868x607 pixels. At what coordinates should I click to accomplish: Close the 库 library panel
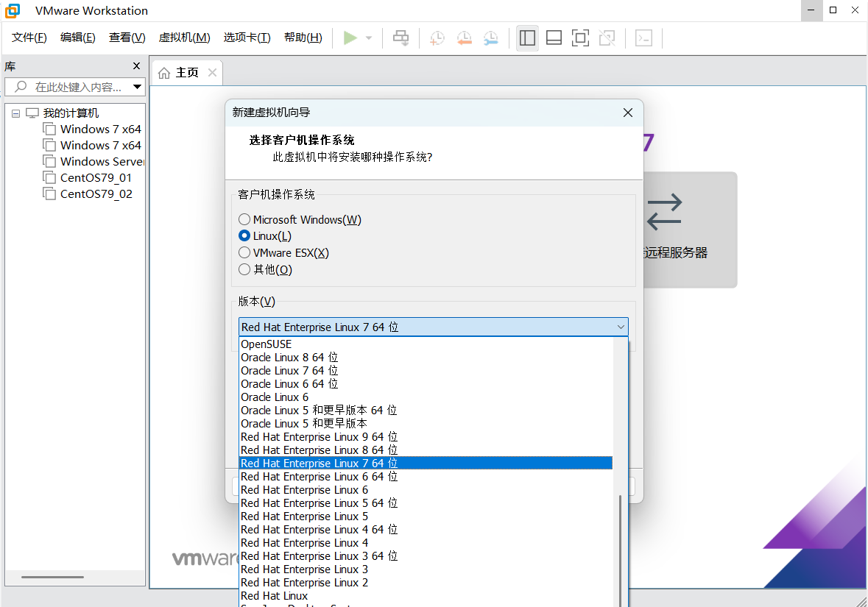(136, 65)
